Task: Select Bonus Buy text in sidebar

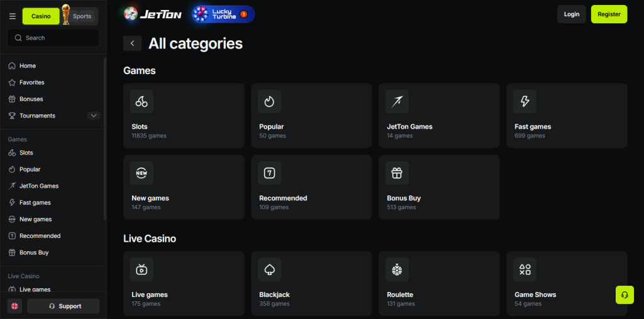Action: tap(34, 252)
